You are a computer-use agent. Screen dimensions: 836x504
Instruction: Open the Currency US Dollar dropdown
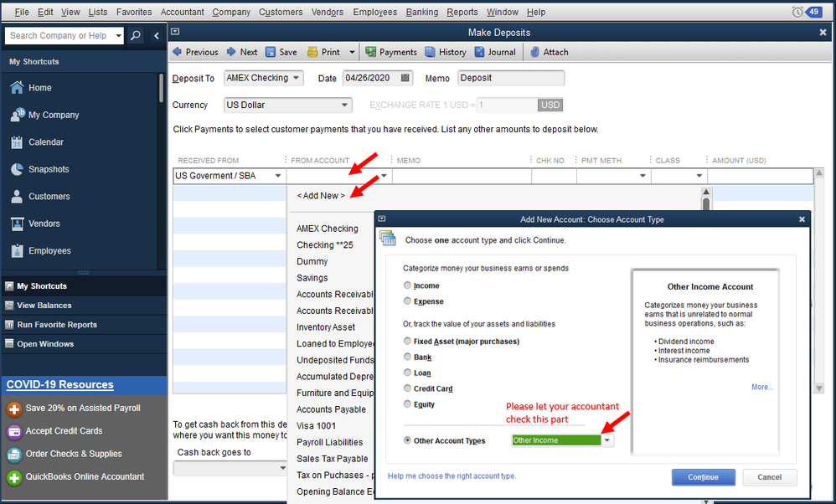(x=344, y=105)
